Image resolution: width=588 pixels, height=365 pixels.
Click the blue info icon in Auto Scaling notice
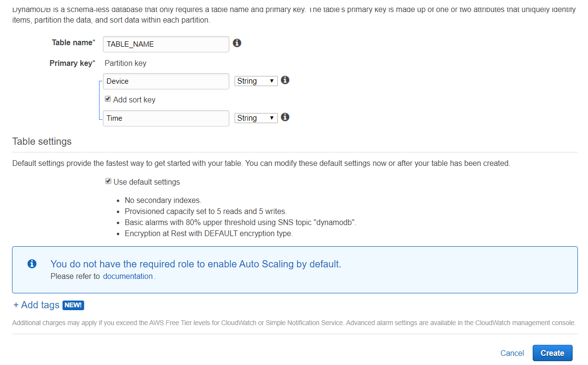click(x=32, y=264)
